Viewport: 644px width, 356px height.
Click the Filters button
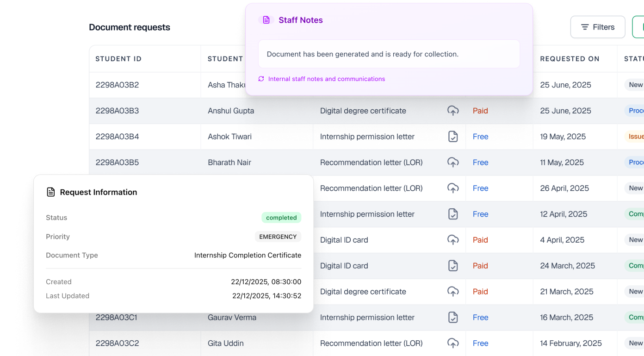pos(597,27)
